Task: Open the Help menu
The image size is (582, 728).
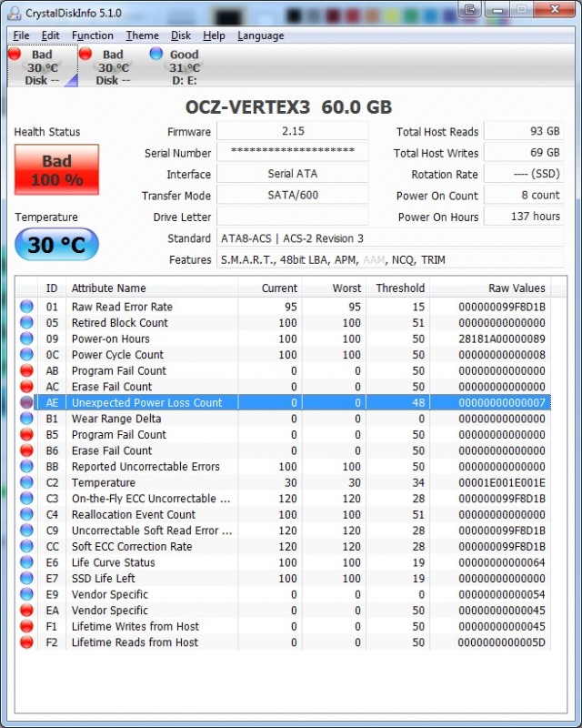Action: point(214,35)
